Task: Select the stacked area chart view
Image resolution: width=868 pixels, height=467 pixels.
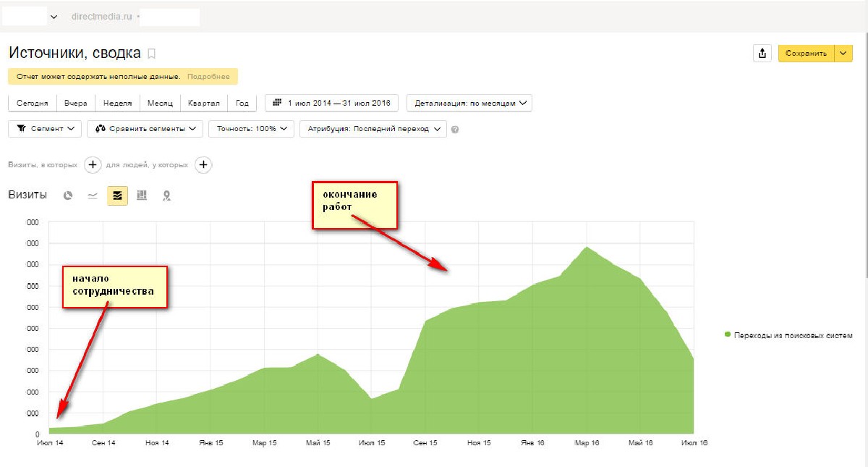Action: (x=117, y=195)
